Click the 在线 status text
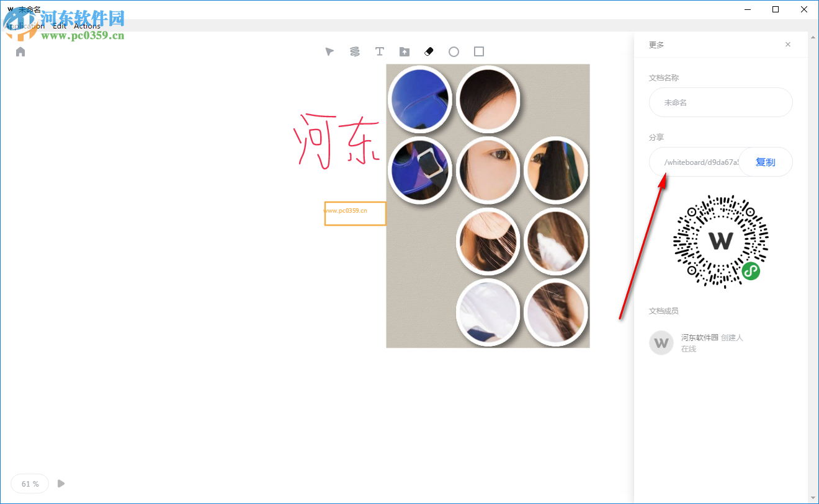Image resolution: width=819 pixels, height=504 pixels. [x=689, y=349]
